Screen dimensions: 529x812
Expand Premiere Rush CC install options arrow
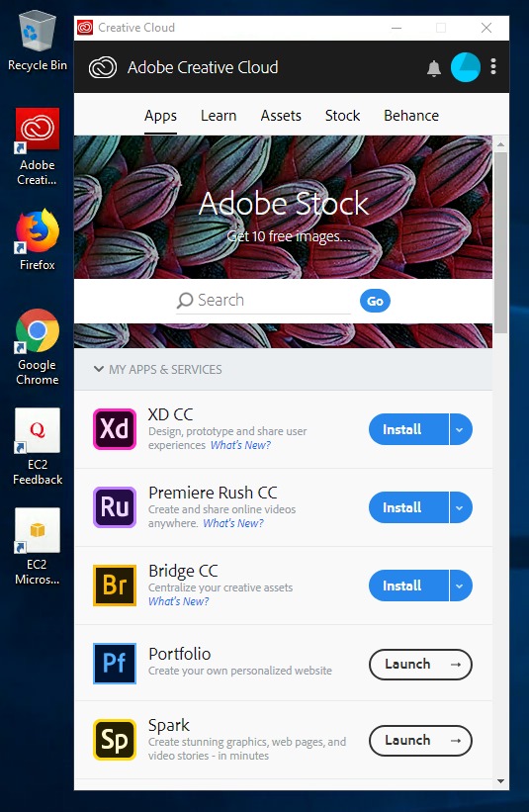[x=461, y=507]
